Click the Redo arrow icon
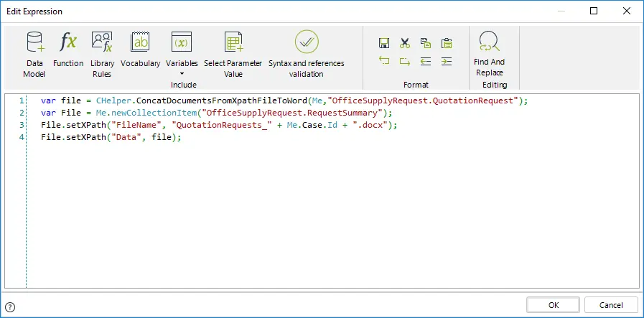 (x=405, y=62)
